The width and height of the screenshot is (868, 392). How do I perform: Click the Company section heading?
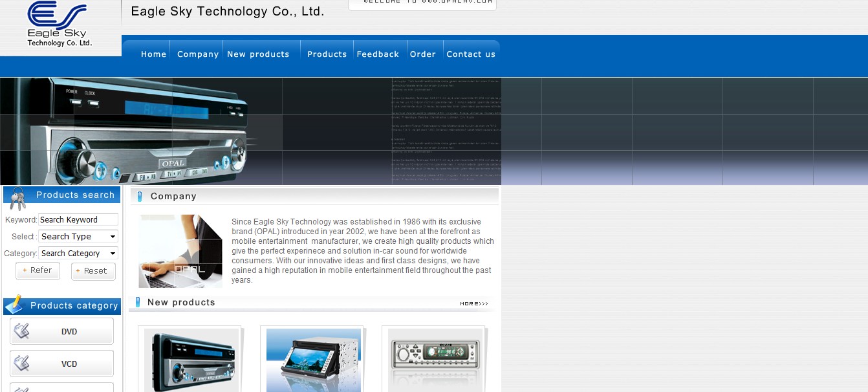click(173, 197)
